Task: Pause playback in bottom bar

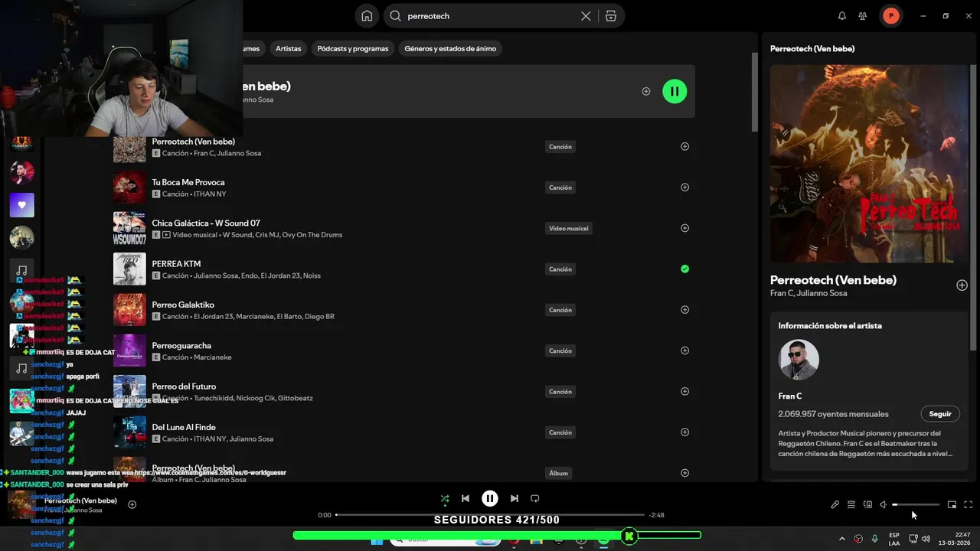Action: coord(490,498)
